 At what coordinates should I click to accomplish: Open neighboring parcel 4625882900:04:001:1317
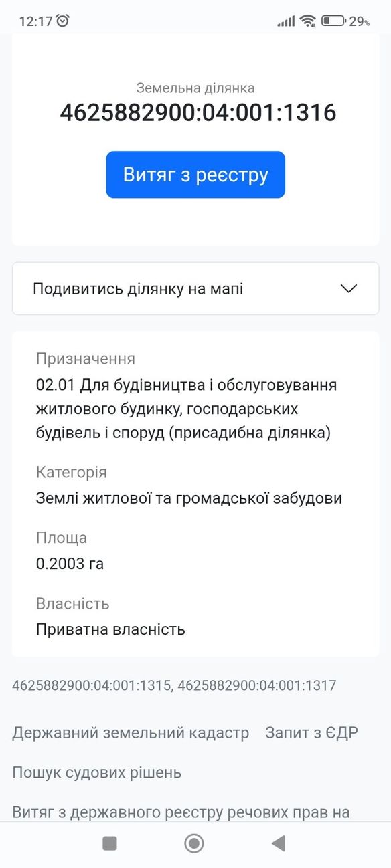click(x=257, y=685)
